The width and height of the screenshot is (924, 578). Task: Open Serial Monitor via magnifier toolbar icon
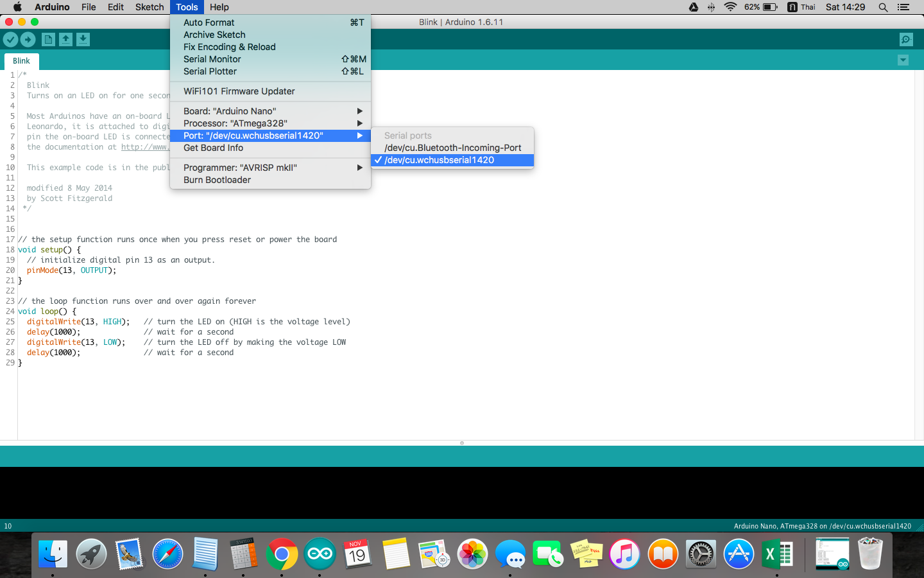[906, 40]
